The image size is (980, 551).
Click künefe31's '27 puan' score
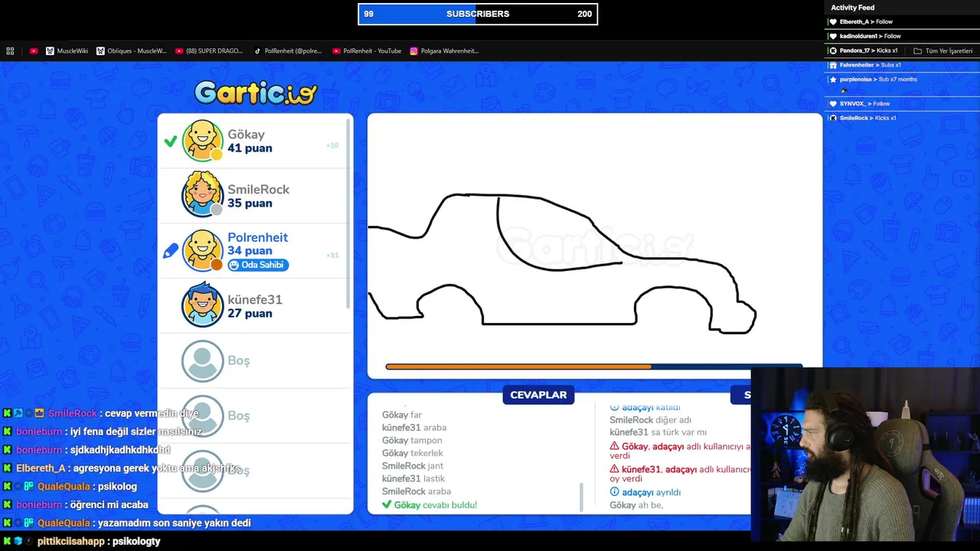[250, 314]
